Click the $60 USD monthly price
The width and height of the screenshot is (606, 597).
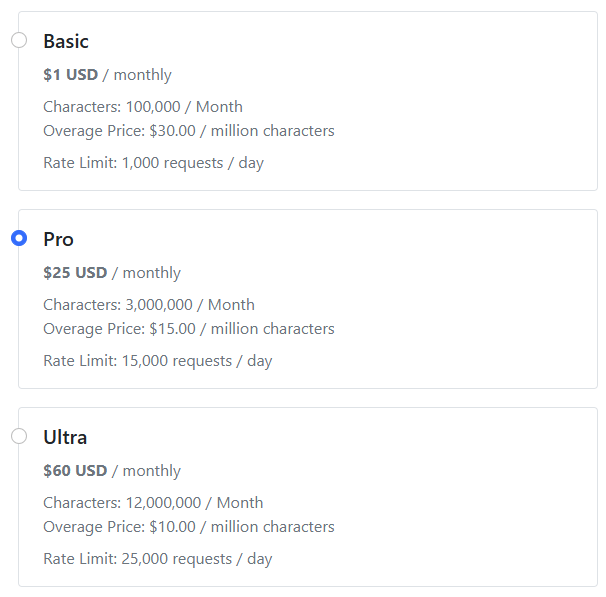coord(112,471)
